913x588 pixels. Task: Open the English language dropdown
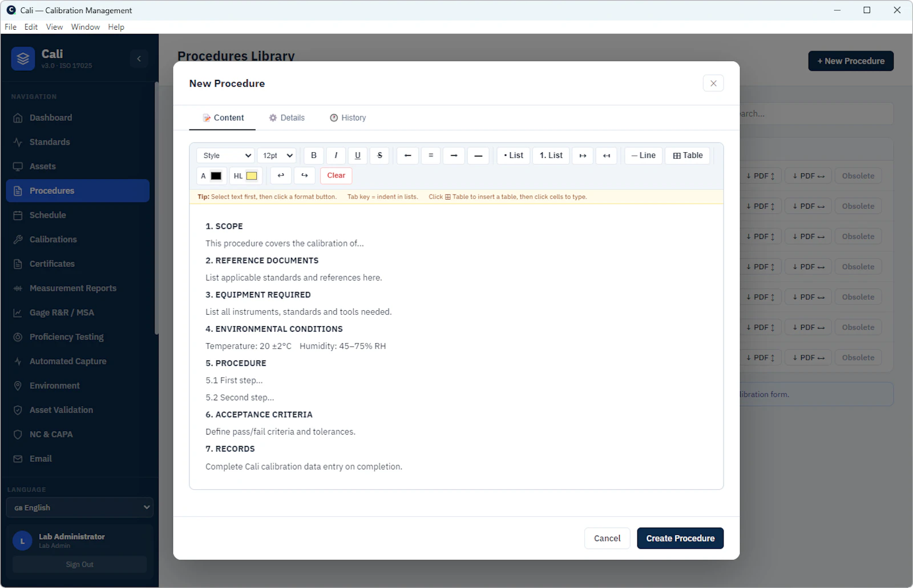coord(80,508)
